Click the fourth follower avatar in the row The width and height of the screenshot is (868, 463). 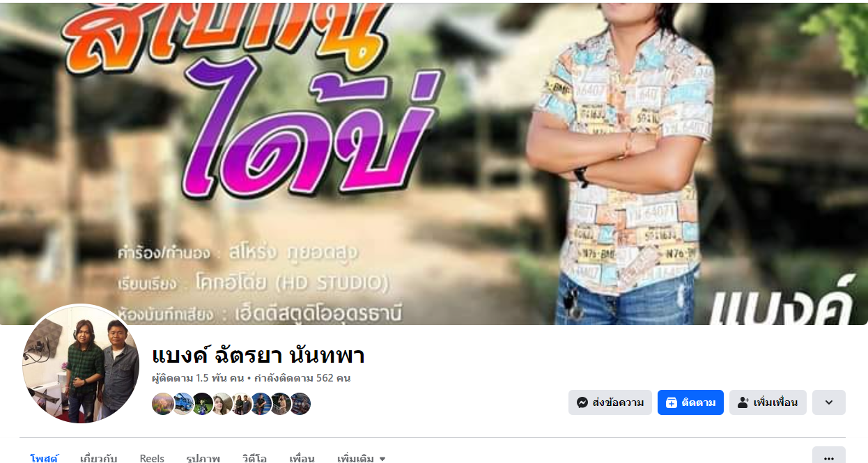coord(222,404)
